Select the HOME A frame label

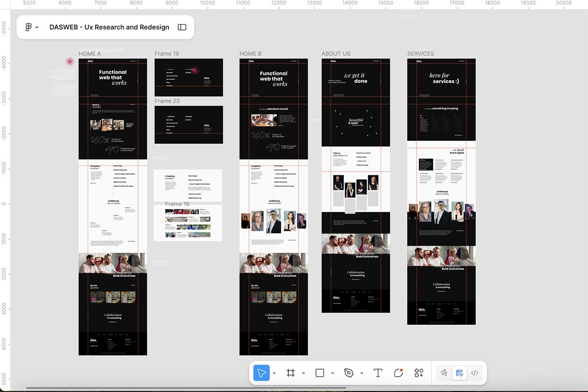90,54
